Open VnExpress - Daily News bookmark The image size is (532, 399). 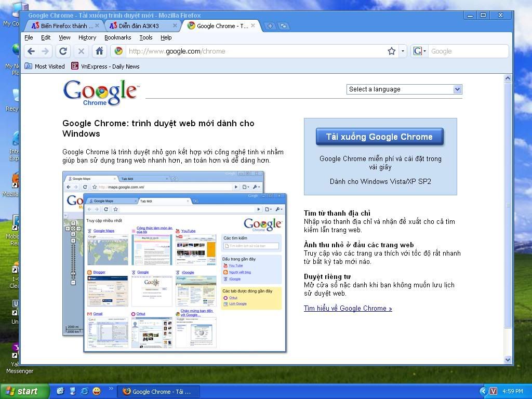[105, 66]
